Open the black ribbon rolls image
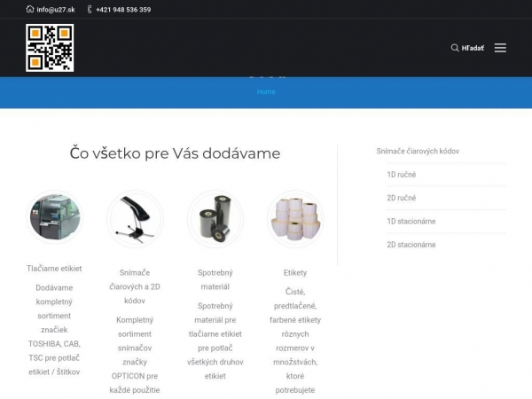This screenshot has height=399, width=532. (215, 218)
